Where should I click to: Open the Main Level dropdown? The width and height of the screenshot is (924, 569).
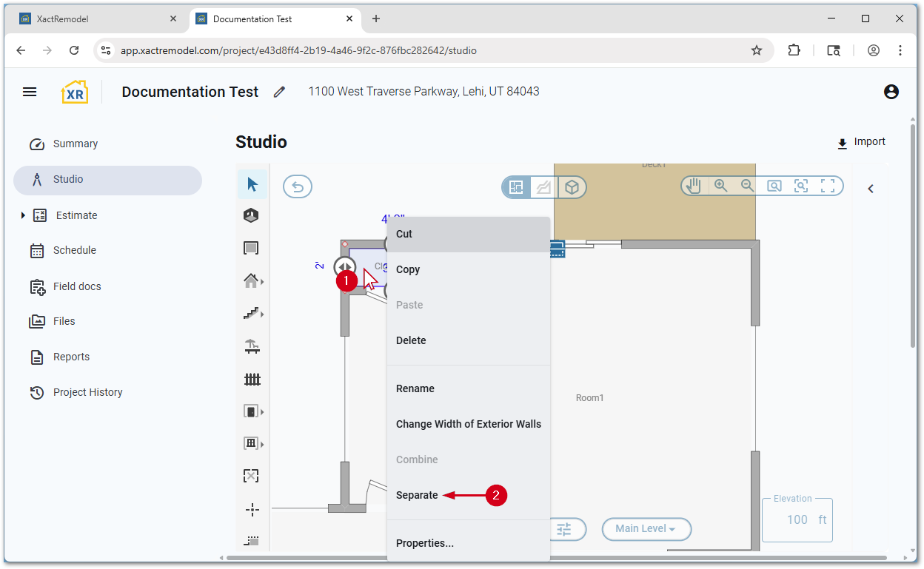[646, 529]
